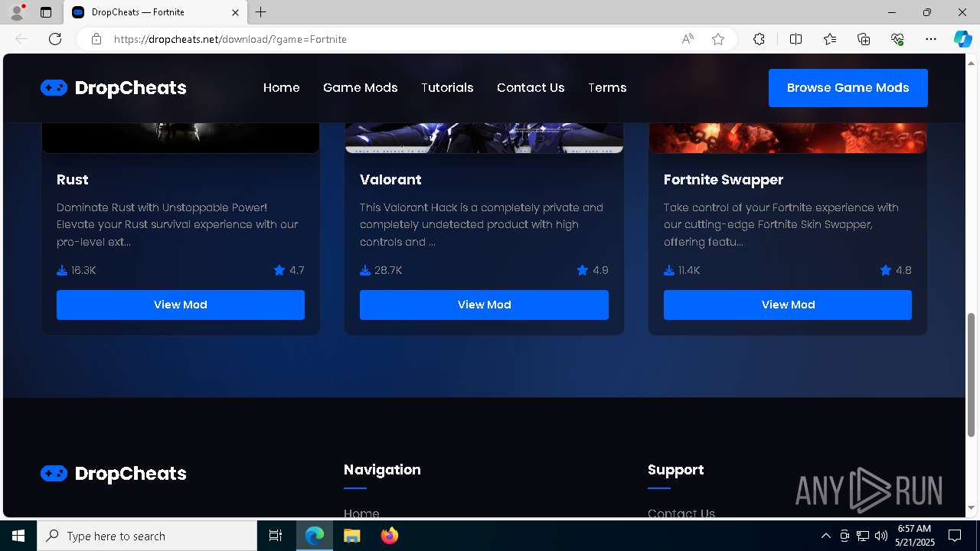The height and width of the screenshot is (551, 980).
Task: Open the tab actions menu icon
Action: point(46,12)
